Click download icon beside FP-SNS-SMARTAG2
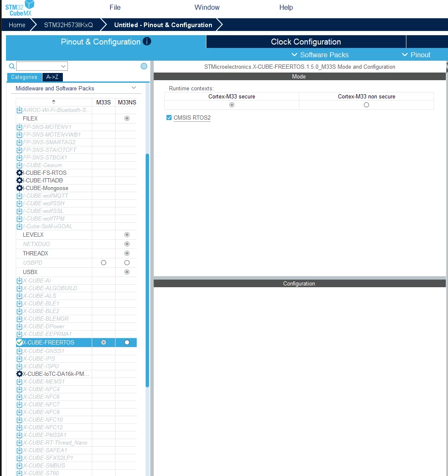Viewport: 448px width, 476px height. point(20,142)
